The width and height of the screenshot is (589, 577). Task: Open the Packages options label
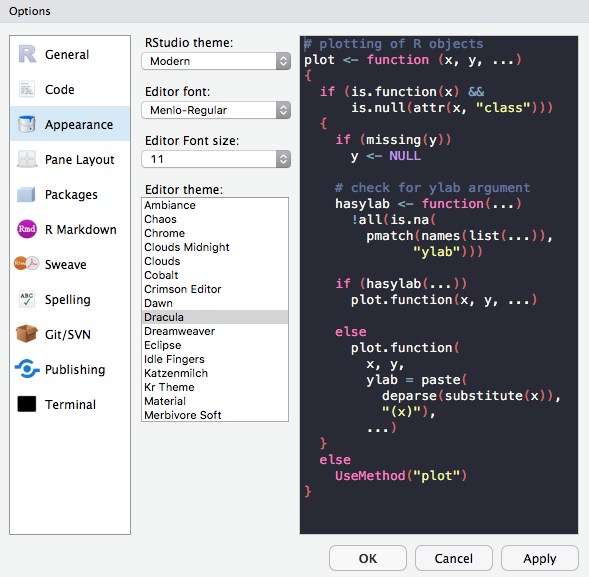point(71,195)
